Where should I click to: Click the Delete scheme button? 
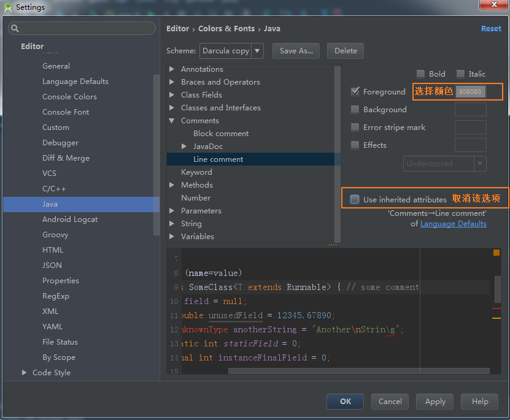click(346, 51)
